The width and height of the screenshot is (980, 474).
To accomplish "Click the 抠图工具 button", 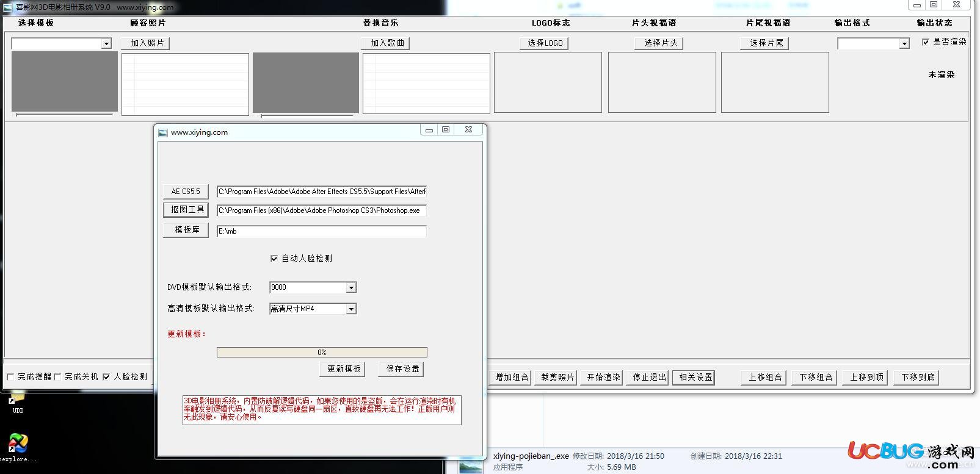I will 186,210.
